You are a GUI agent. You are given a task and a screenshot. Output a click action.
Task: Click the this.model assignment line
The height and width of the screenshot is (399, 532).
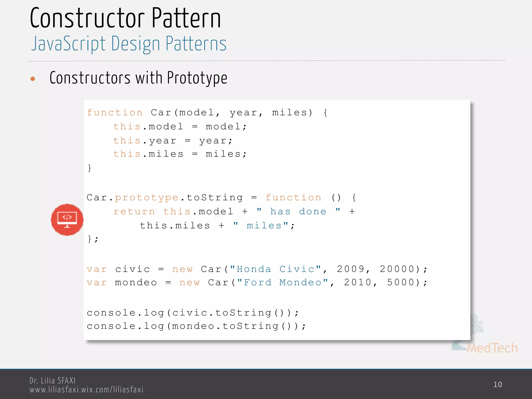click(x=180, y=127)
